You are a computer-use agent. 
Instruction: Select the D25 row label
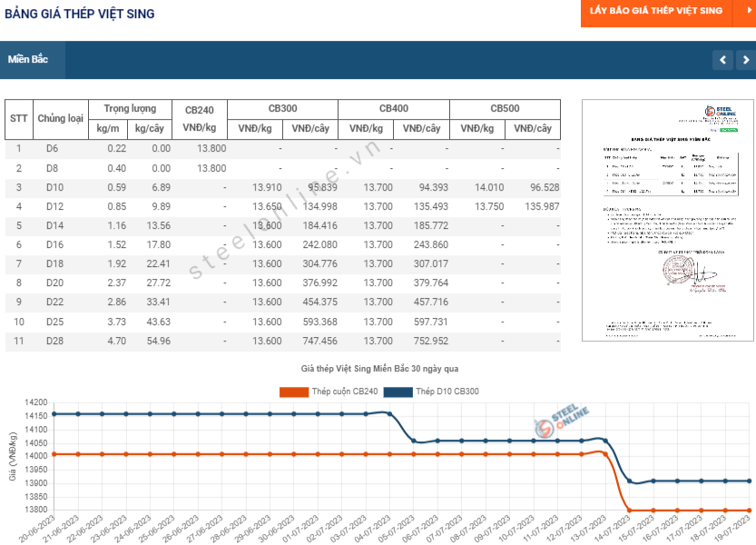coord(55,322)
